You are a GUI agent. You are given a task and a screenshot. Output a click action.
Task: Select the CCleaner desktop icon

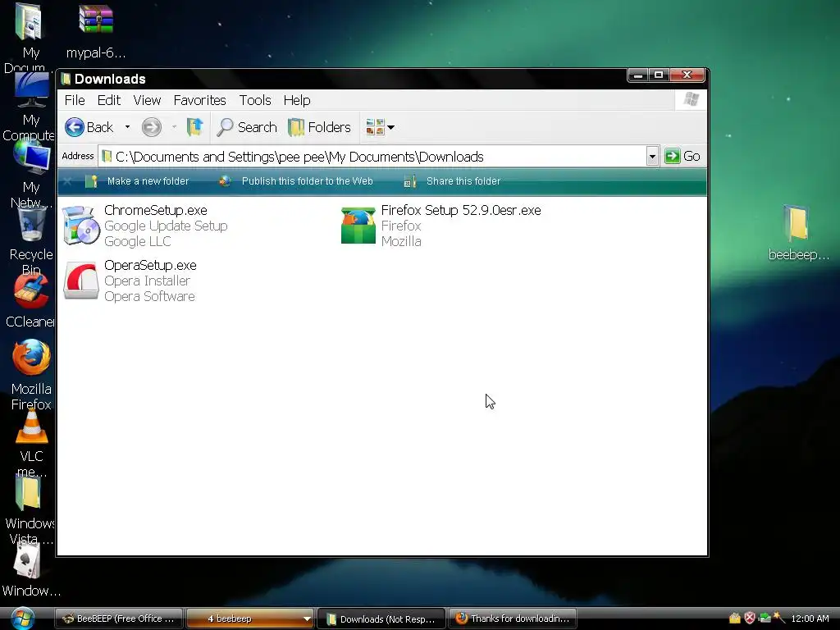point(31,291)
